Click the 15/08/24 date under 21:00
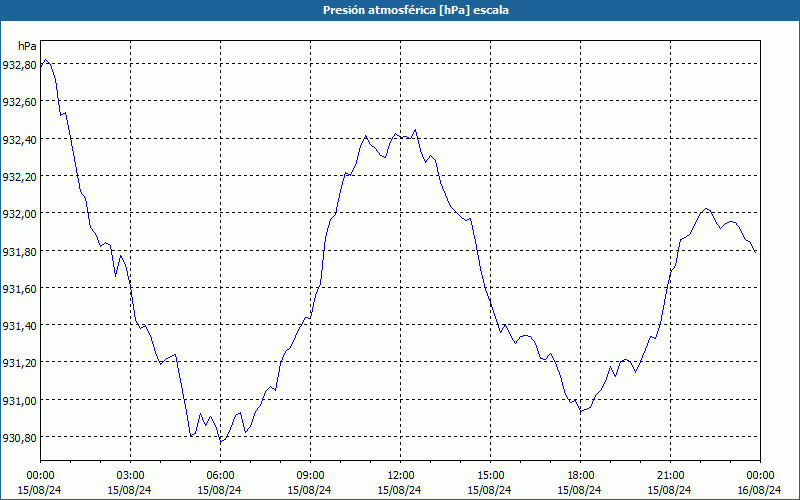800x500 pixels. point(670,490)
